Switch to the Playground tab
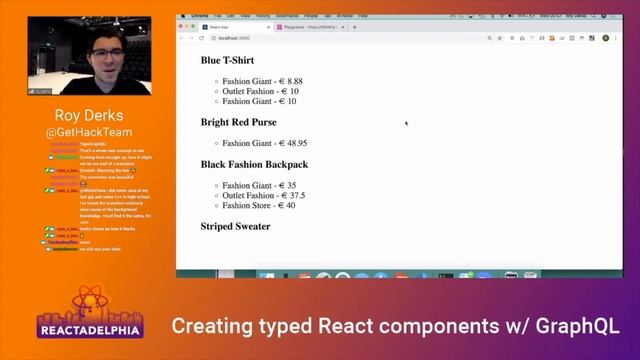 (x=310, y=27)
